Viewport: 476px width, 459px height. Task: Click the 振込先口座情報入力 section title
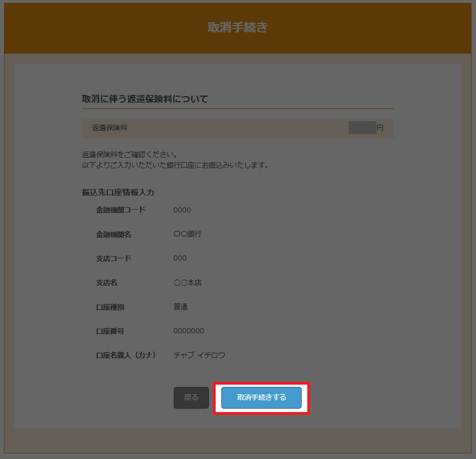click(118, 192)
